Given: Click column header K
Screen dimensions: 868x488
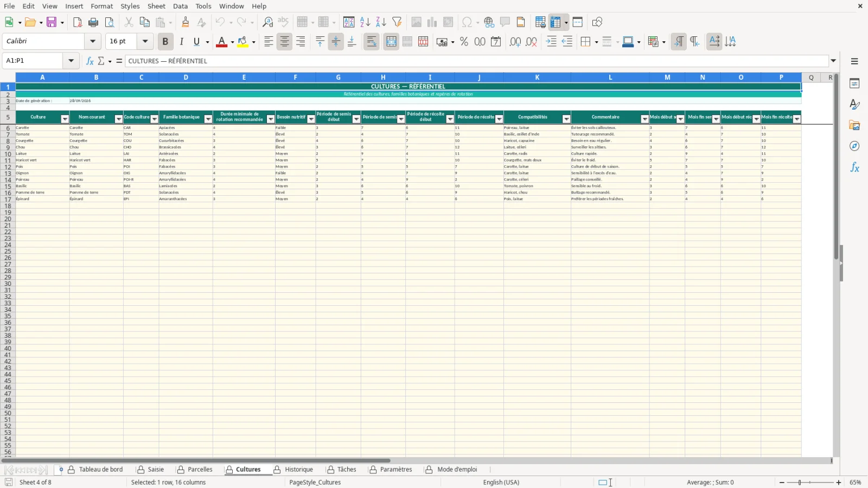Looking at the screenshot, I should (x=537, y=78).
